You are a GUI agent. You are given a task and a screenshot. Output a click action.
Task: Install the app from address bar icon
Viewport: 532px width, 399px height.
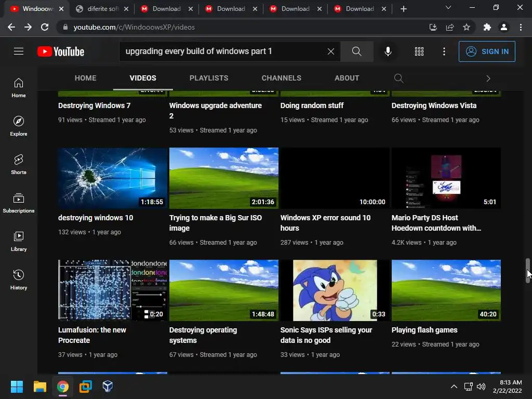click(433, 27)
